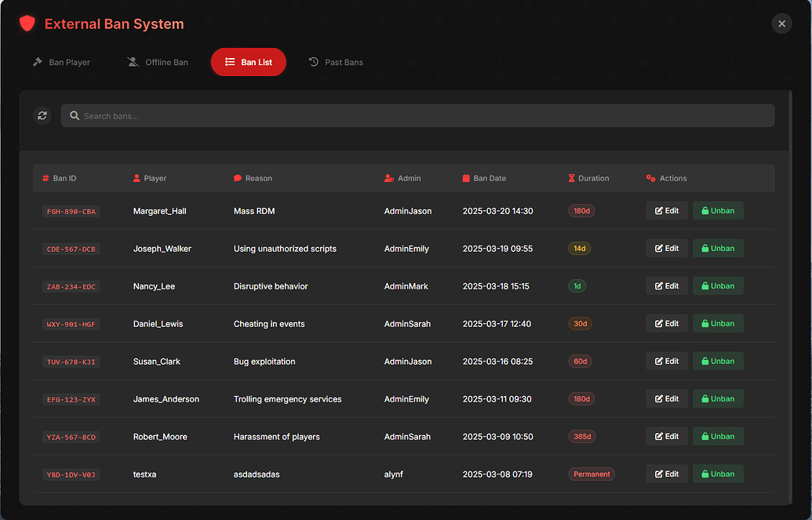
Task: Edit the ban for testxa
Action: point(666,474)
